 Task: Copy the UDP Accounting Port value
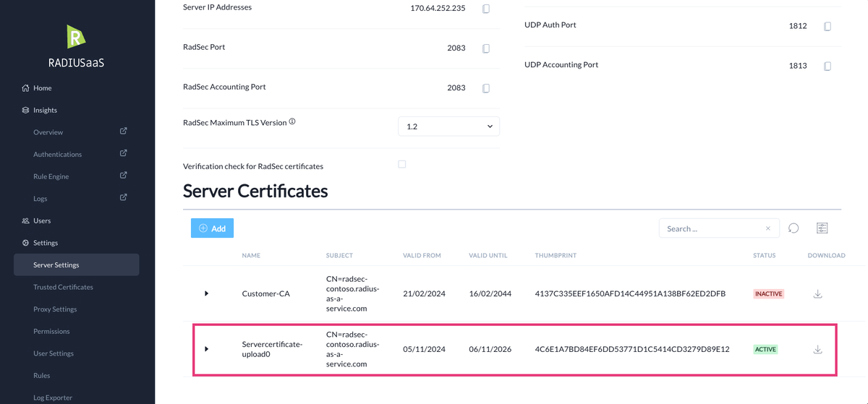pos(827,66)
